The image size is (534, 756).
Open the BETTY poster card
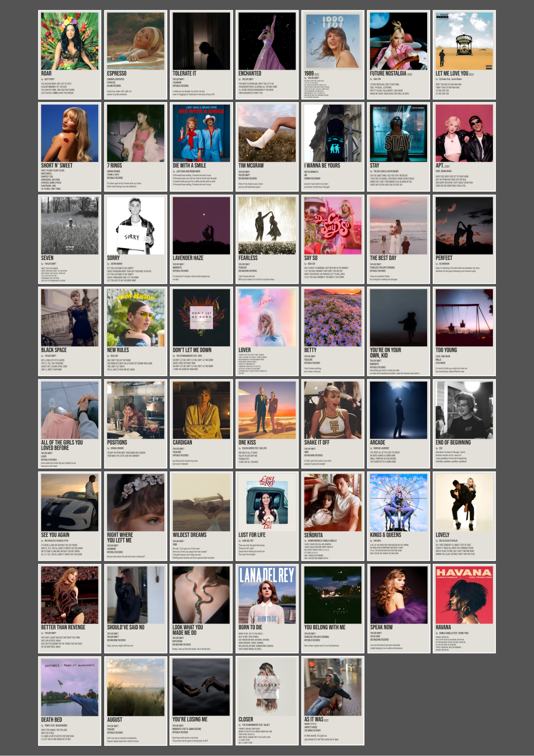(x=333, y=332)
